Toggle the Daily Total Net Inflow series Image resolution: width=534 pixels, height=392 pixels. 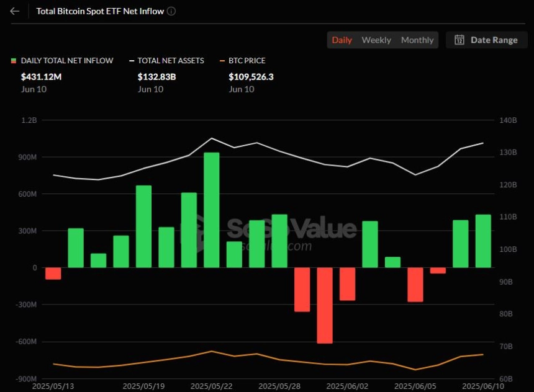point(67,61)
